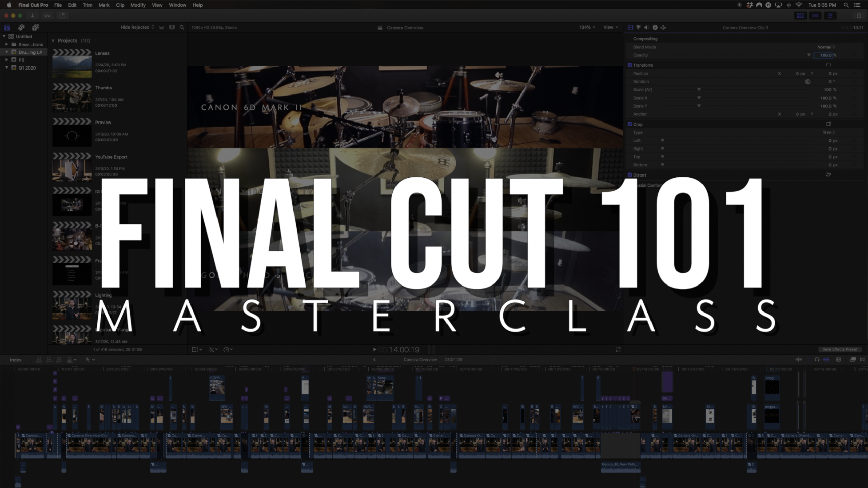Select the Video inspector
This screenshot has height=488, width=868.
point(630,27)
